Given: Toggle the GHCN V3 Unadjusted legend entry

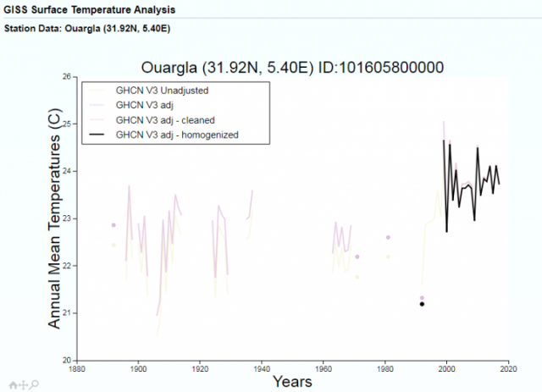Looking at the screenshot, I should click(x=161, y=90).
